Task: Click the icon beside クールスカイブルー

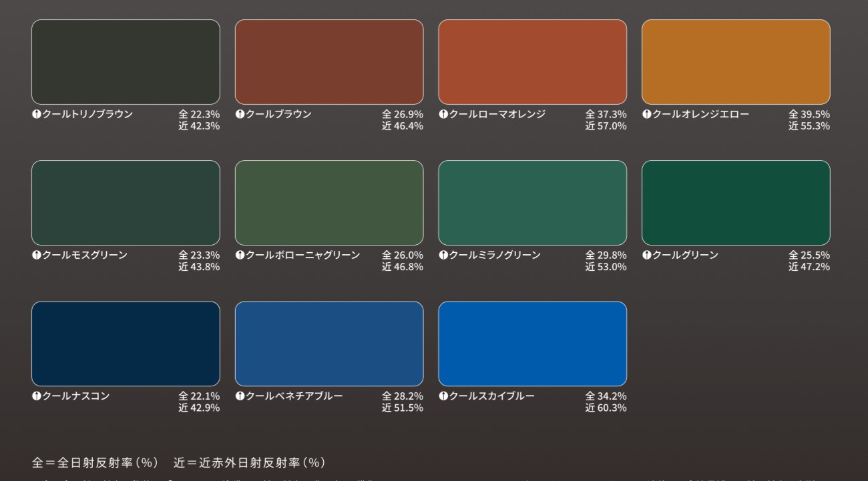Action: pos(443,396)
